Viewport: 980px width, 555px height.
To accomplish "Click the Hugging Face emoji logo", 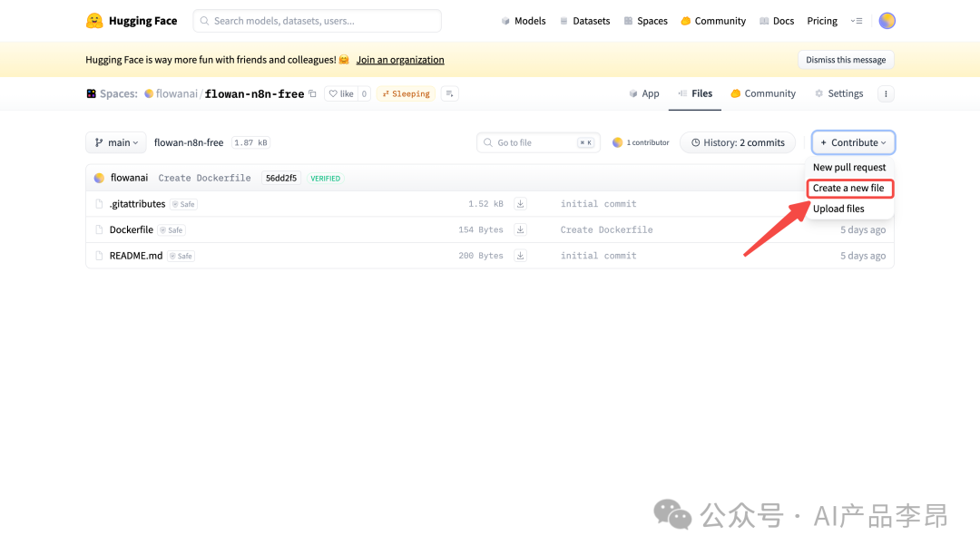I will tap(94, 21).
